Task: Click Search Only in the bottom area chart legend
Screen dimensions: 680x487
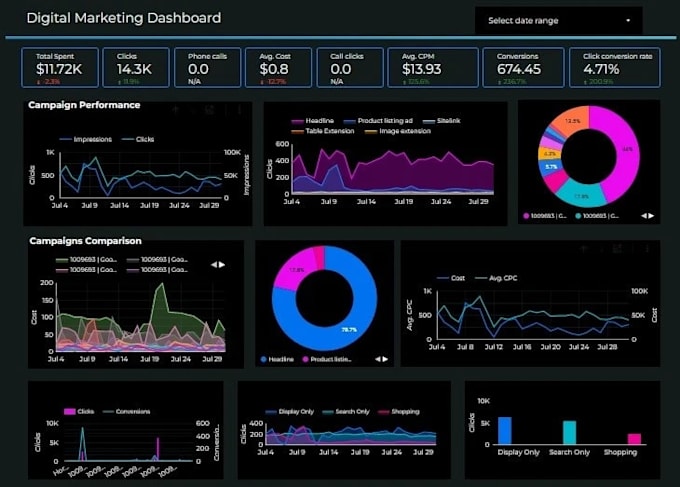Action: (x=346, y=412)
